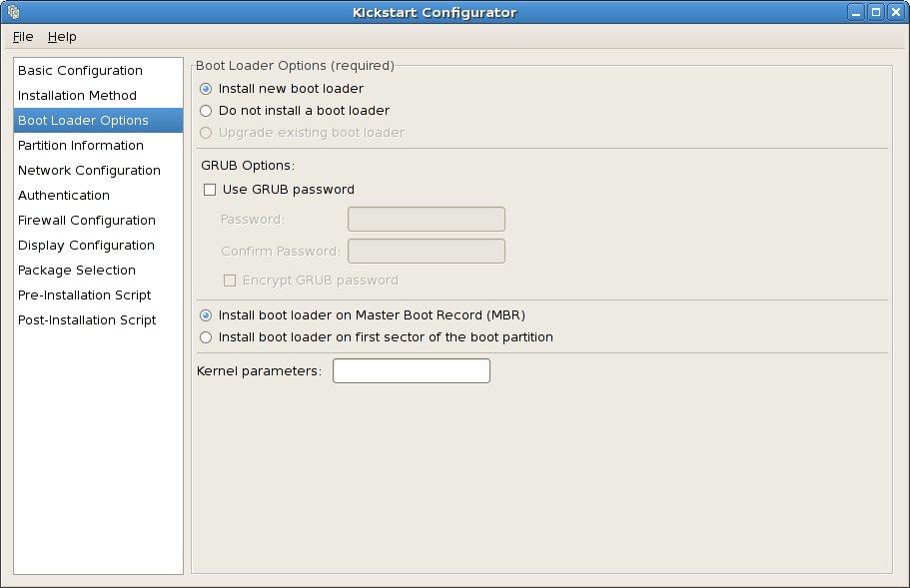Click inside the Kernel parameters field

(x=411, y=370)
